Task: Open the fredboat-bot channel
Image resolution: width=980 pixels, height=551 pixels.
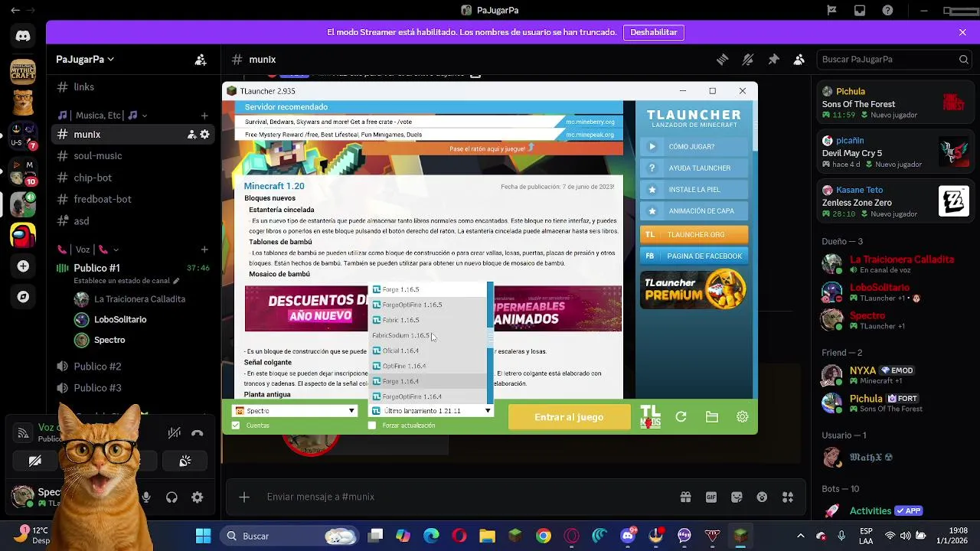Action: pos(102,199)
